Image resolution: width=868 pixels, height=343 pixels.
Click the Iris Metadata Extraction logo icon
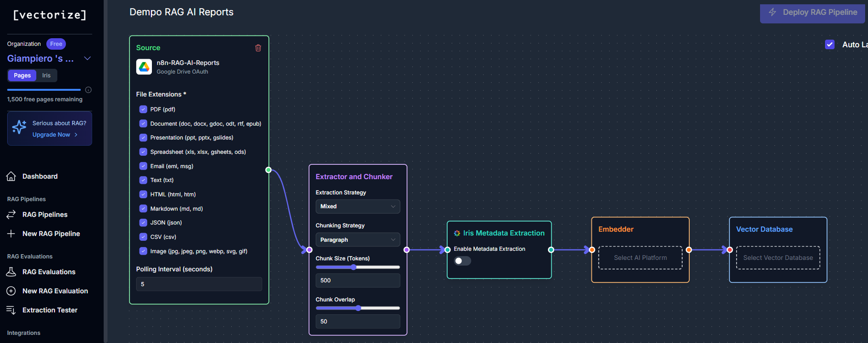pyautogui.click(x=457, y=233)
